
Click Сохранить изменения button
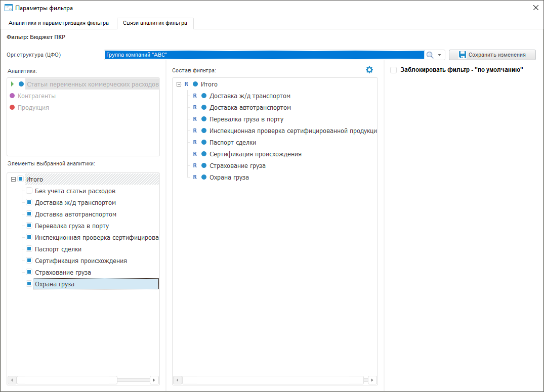click(492, 55)
